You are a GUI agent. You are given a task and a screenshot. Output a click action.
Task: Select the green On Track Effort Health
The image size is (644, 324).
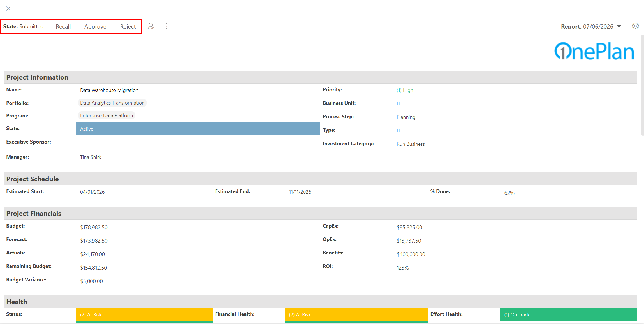click(568, 314)
